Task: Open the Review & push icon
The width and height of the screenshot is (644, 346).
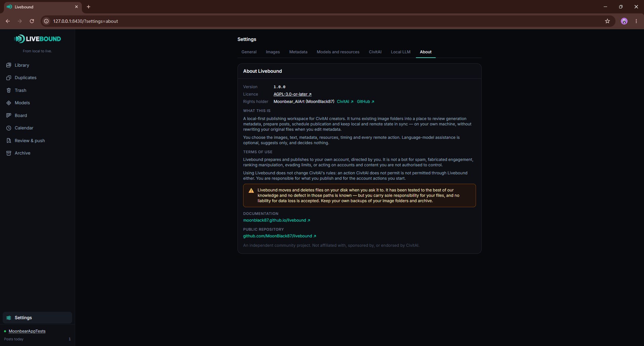Action: (x=9, y=140)
